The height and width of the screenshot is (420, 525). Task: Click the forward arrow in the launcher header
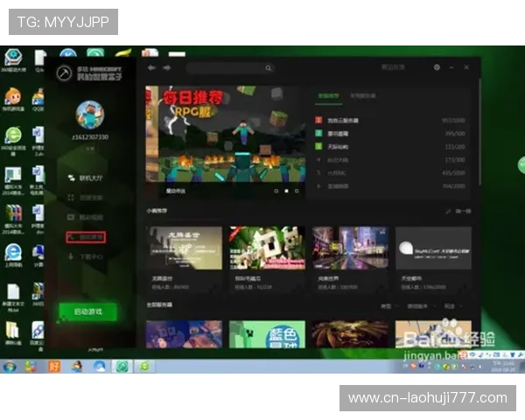tap(167, 67)
